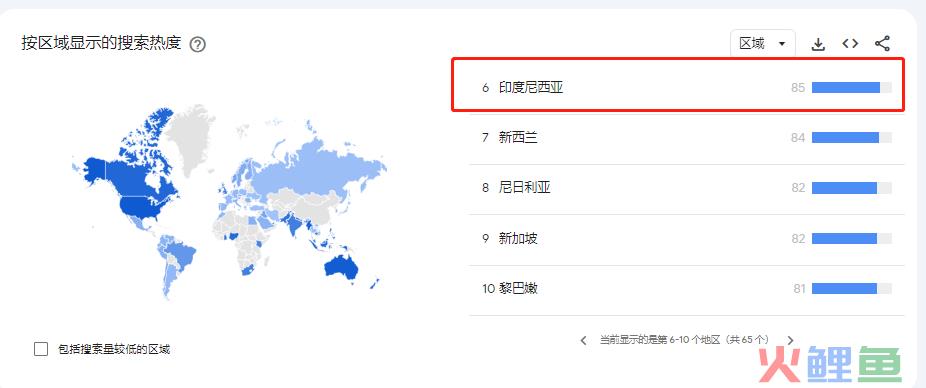Select the 印度尼西亚 row
926x388 pixels.
click(687, 88)
